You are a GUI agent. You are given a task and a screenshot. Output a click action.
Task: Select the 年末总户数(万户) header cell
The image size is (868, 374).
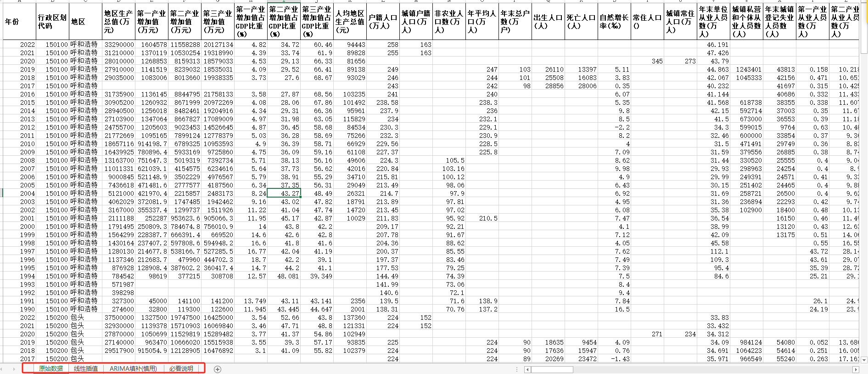(x=515, y=22)
